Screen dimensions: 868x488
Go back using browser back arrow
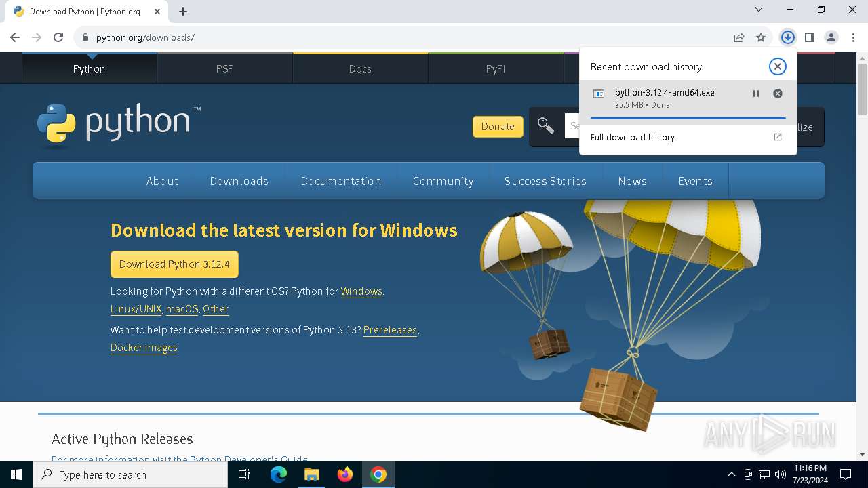click(x=15, y=37)
